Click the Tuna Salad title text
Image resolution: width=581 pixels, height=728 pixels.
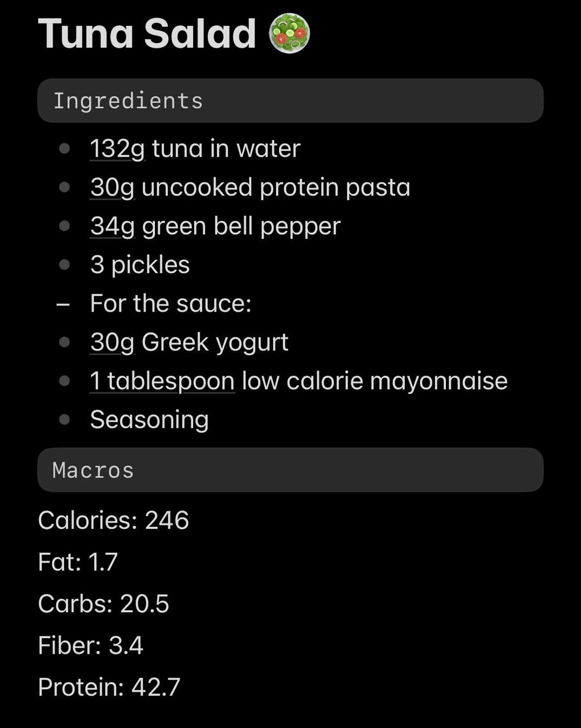click(x=147, y=33)
